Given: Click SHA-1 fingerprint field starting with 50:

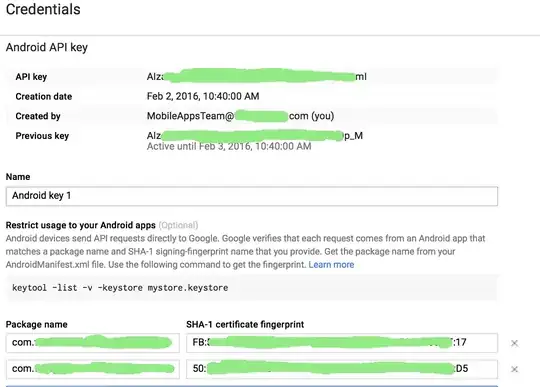Looking at the screenshot, I should 342,369.
